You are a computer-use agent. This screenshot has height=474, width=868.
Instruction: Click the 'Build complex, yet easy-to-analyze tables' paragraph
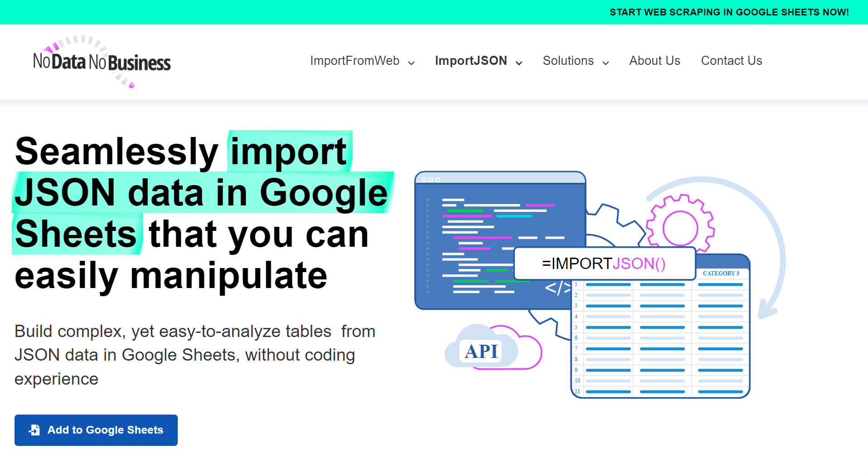pyautogui.click(x=195, y=355)
